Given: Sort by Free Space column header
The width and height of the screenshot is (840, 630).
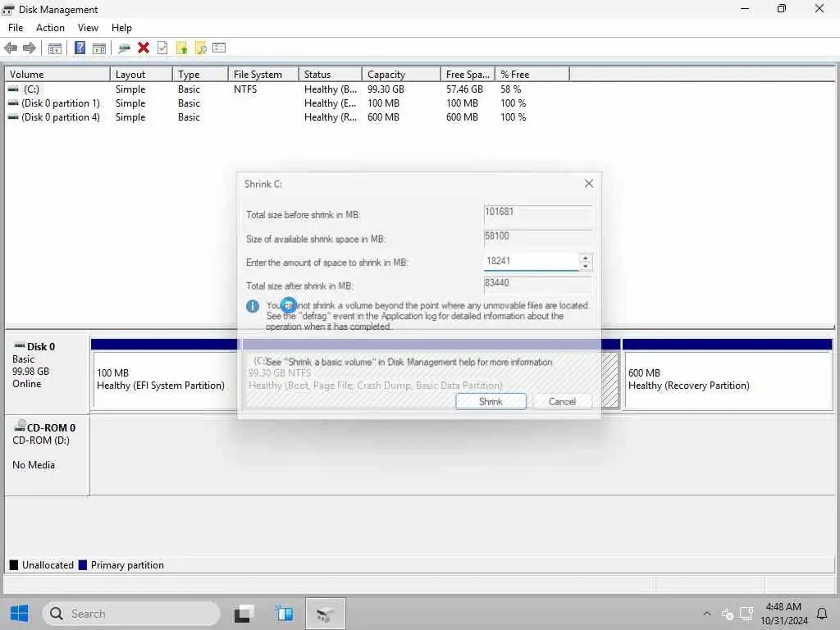Looking at the screenshot, I should (x=468, y=75).
